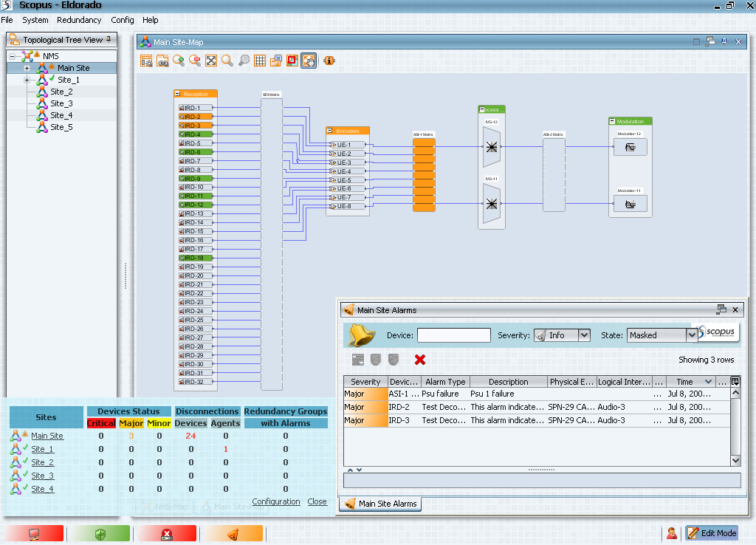
Task: Open the Site_1 link in Sites table
Action: pos(42,449)
